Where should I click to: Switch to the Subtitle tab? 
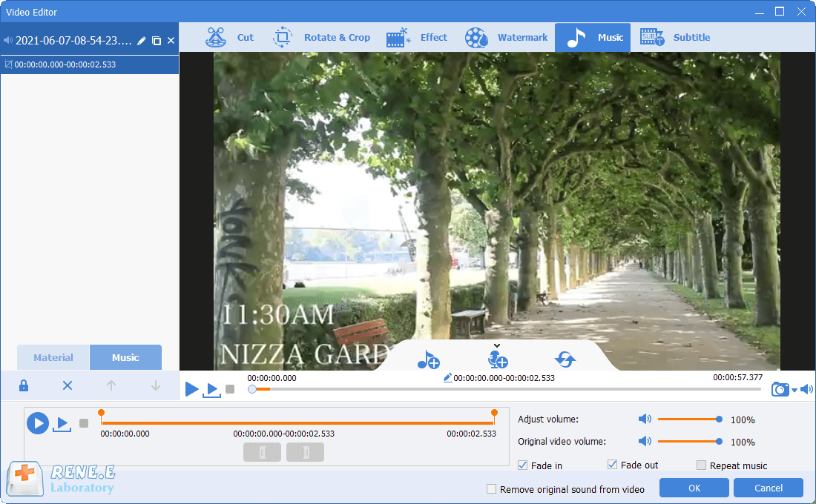coord(675,38)
